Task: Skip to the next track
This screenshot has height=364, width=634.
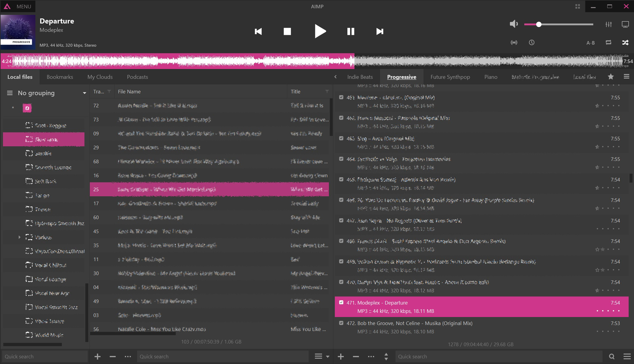Action: click(x=379, y=32)
